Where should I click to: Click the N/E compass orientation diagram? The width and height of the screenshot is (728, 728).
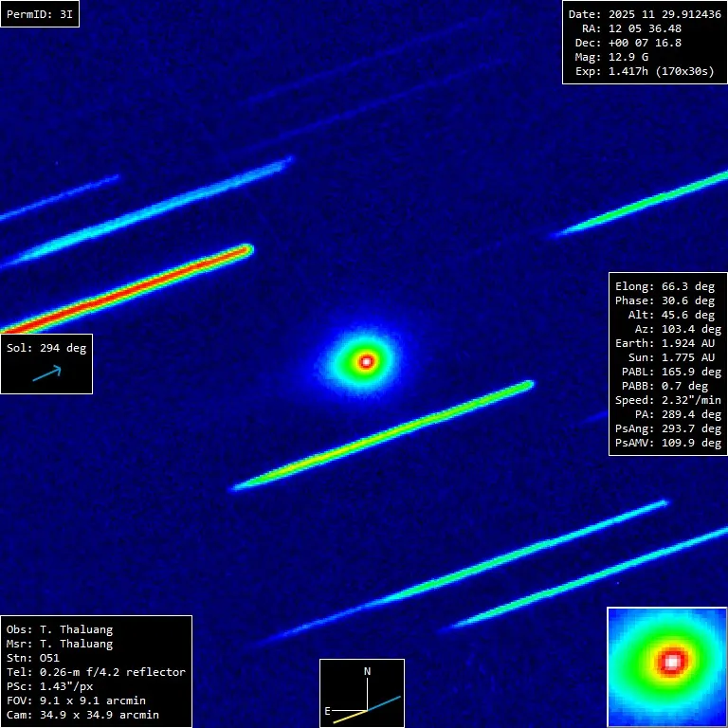pyautogui.click(x=362, y=693)
